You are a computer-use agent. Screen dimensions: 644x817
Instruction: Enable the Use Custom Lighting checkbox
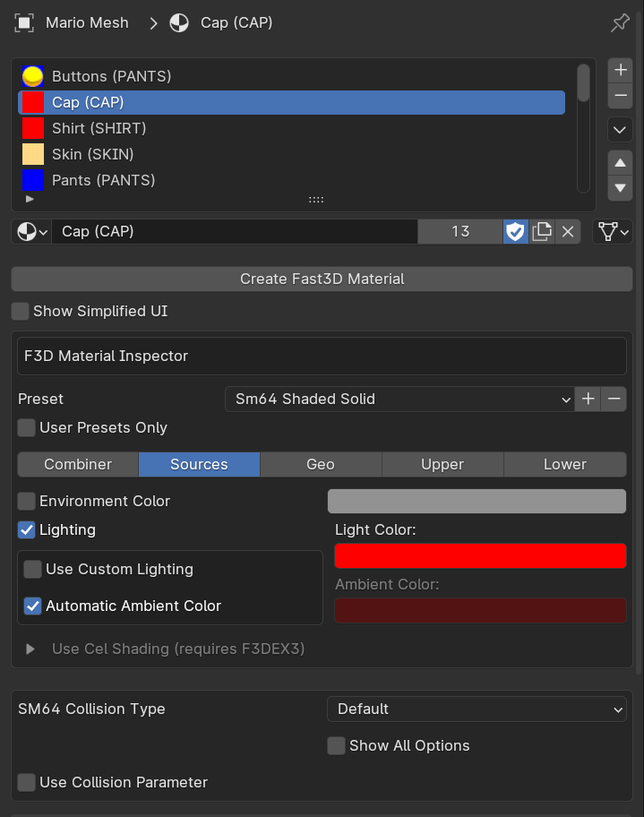point(33,570)
